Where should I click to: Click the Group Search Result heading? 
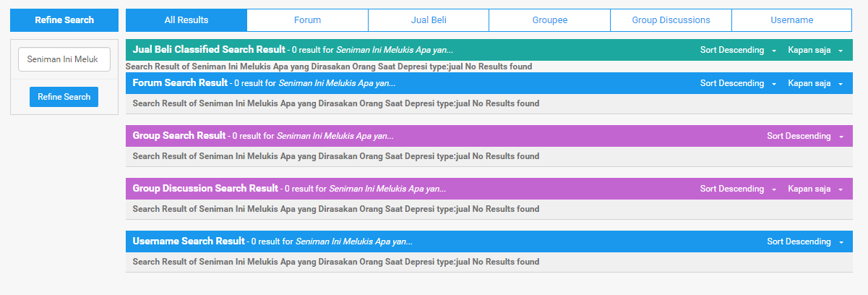click(x=179, y=136)
